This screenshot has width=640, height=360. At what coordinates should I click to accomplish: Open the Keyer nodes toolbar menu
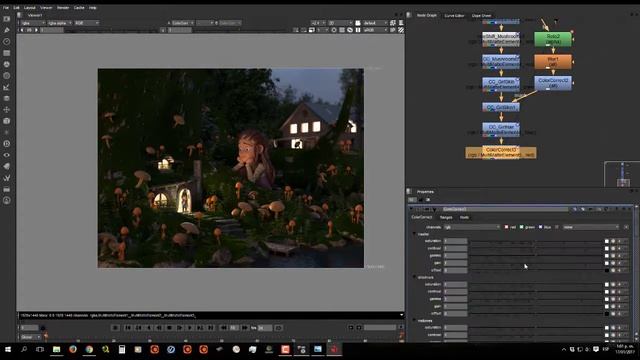7,87
